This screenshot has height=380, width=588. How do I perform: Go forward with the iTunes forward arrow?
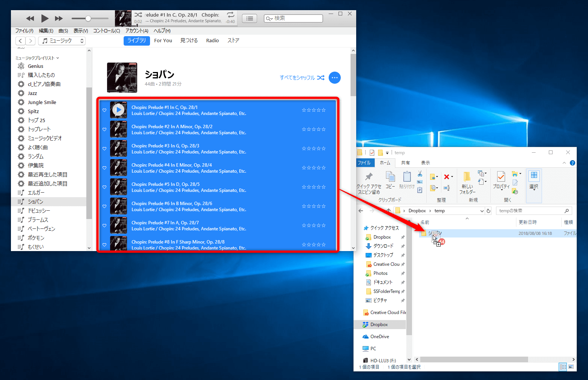point(31,41)
